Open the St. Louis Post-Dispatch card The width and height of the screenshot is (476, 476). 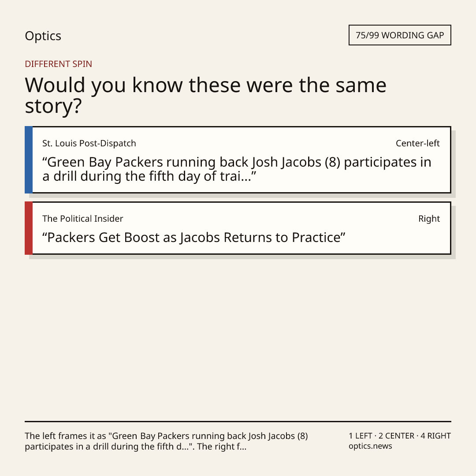tap(238, 160)
